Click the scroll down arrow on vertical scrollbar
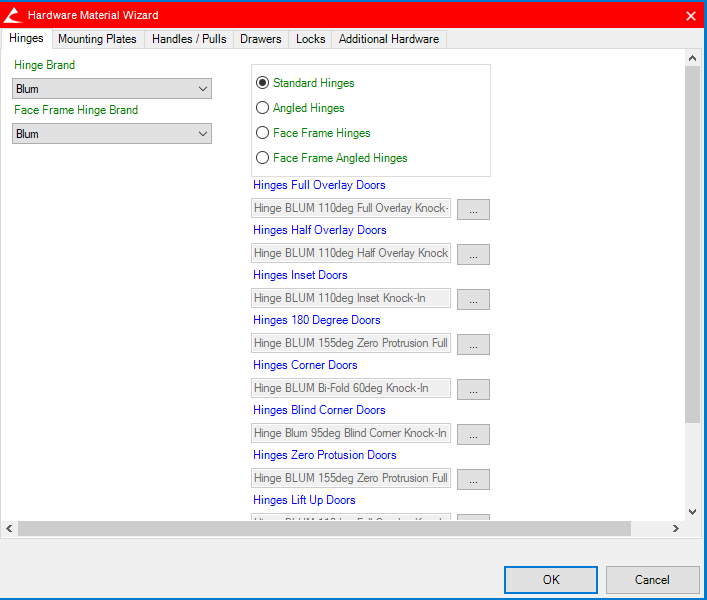Viewport: 707px width, 600px height. point(692,511)
